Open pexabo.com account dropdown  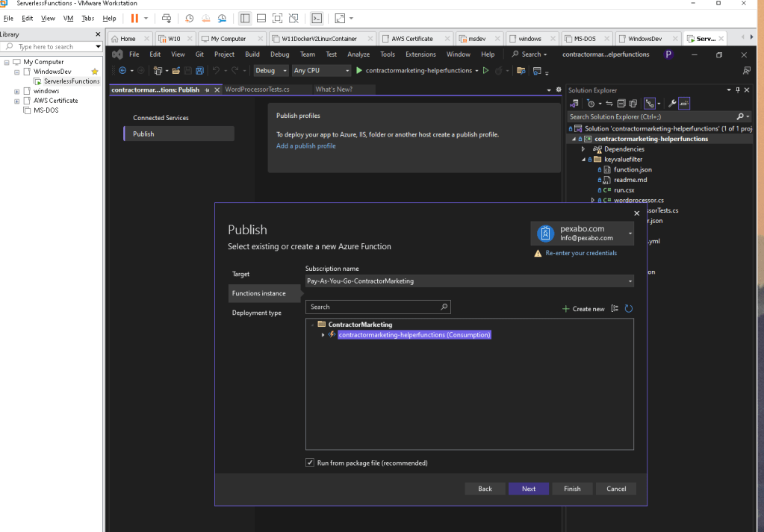[x=583, y=233]
